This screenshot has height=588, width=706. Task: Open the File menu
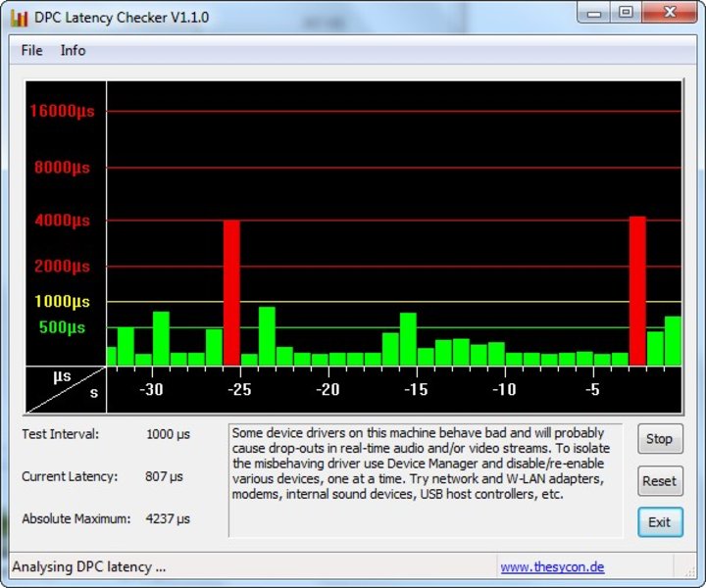(31, 50)
